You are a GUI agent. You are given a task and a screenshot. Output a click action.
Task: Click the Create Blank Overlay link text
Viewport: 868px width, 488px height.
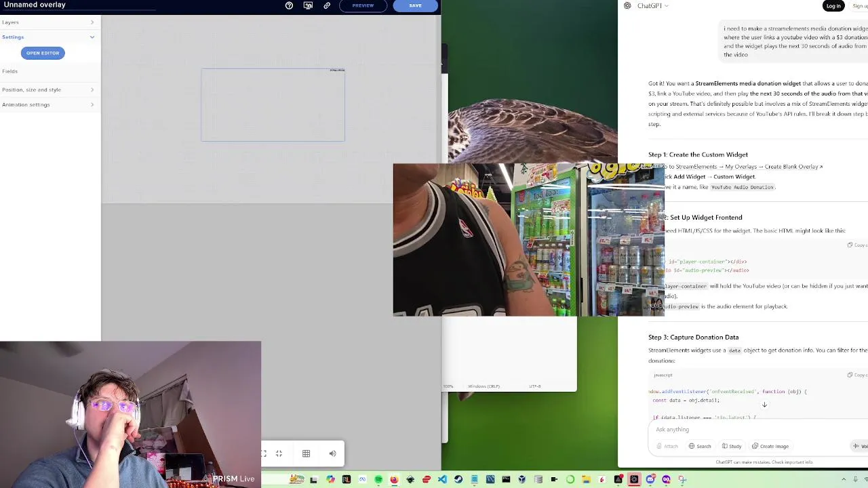(x=792, y=167)
